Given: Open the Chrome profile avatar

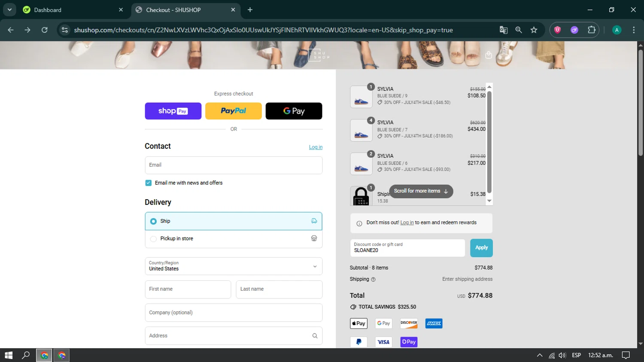Looking at the screenshot, I should (x=617, y=30).
